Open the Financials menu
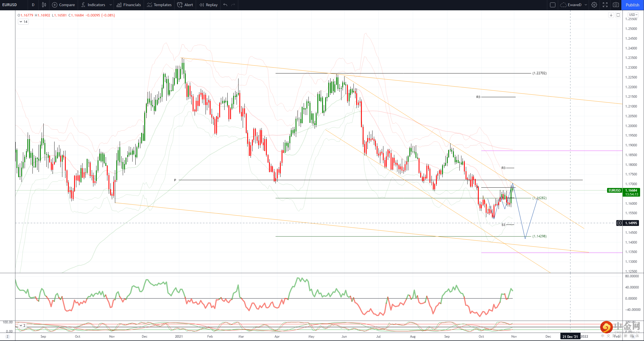Viewport: 644px width, 341px height. [129, 5]
